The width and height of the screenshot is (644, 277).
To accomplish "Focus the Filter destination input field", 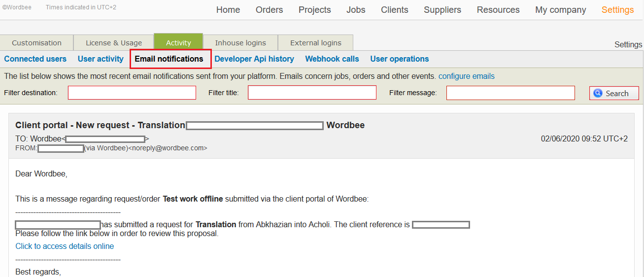I will (132, 93).
